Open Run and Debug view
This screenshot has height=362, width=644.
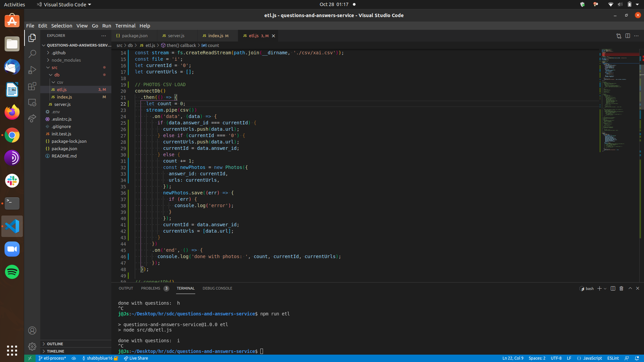point(32,70)
